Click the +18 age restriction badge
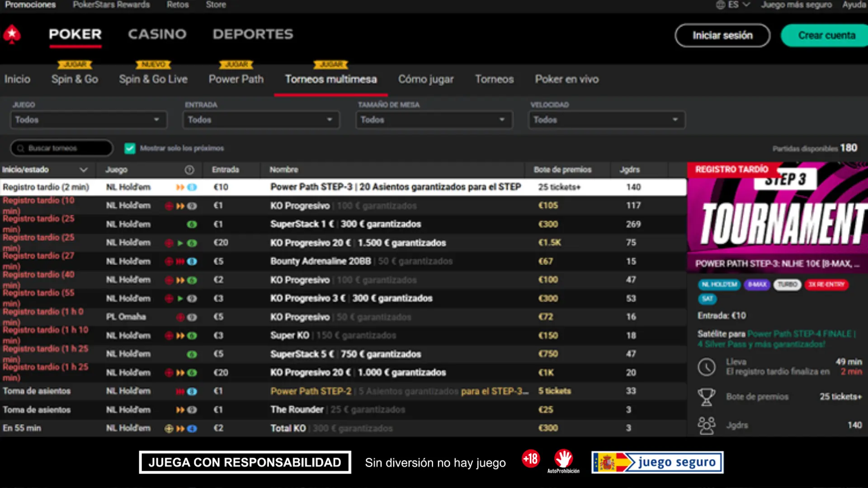This screenshot has height=488, width=868. 531,459
